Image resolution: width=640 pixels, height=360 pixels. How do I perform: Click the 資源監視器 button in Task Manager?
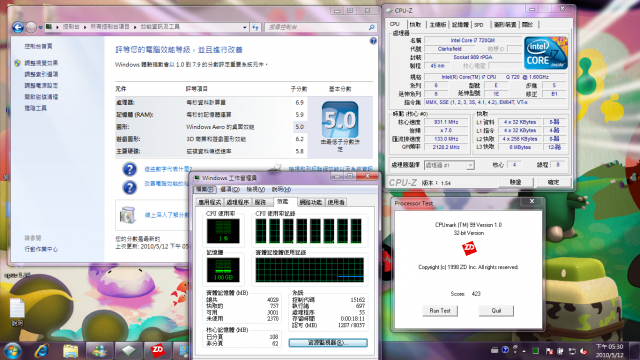tap(328, 342)
